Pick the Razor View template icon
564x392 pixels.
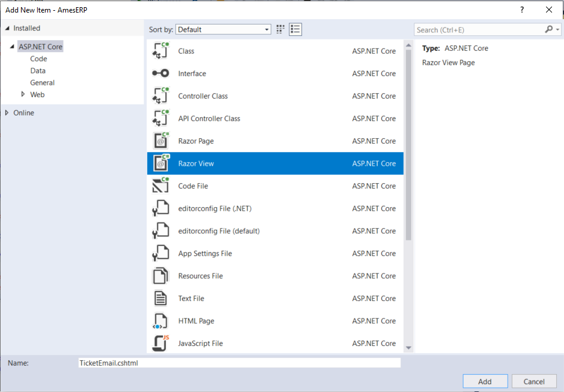pos(160,163)
